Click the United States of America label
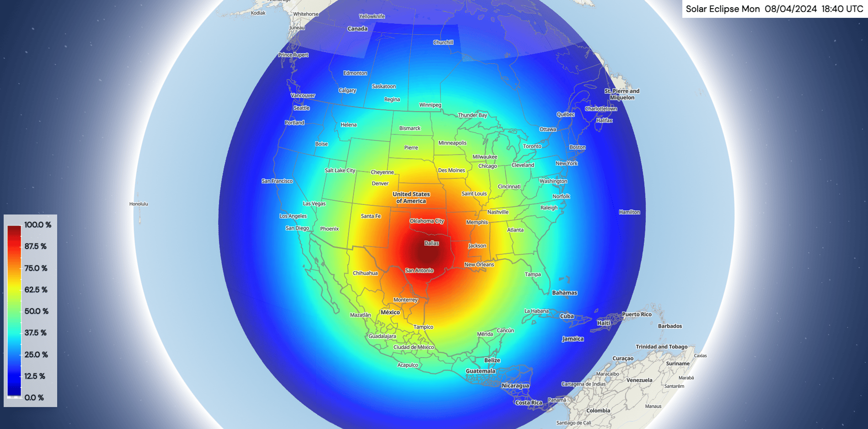The width and height of the screenshot is (868, 429). 411,198
